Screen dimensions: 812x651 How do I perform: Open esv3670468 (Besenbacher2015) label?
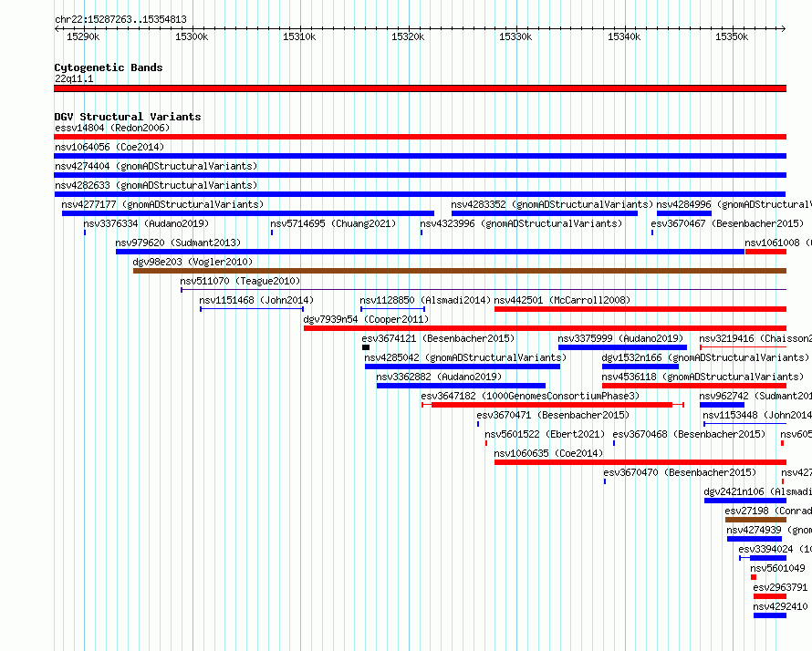pos(689,434)
